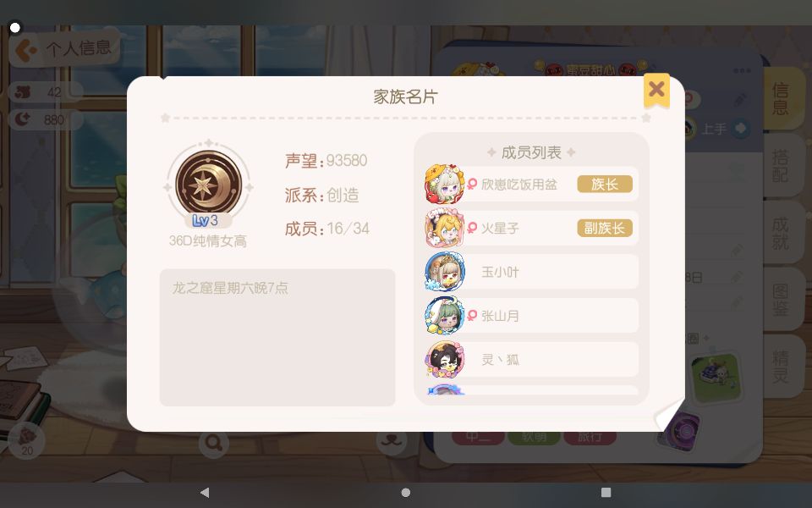This screenshot has width=812, height=508.
Task: Open the 图鉴 collection tab
Action: pyautogui.click(x=781, y=300)
